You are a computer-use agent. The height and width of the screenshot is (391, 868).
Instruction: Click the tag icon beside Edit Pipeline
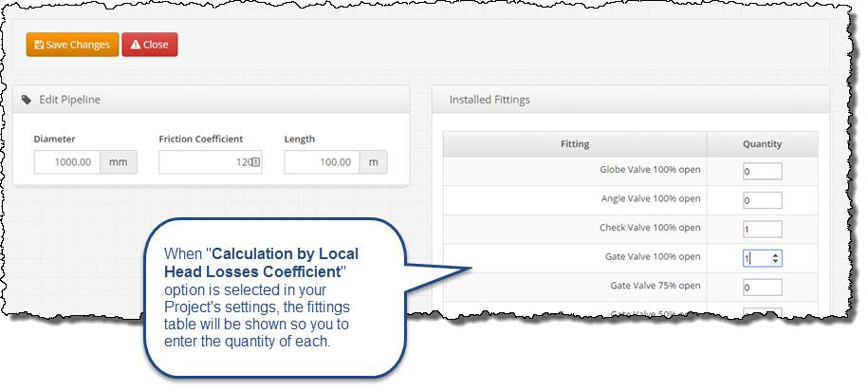coord(27,99)
